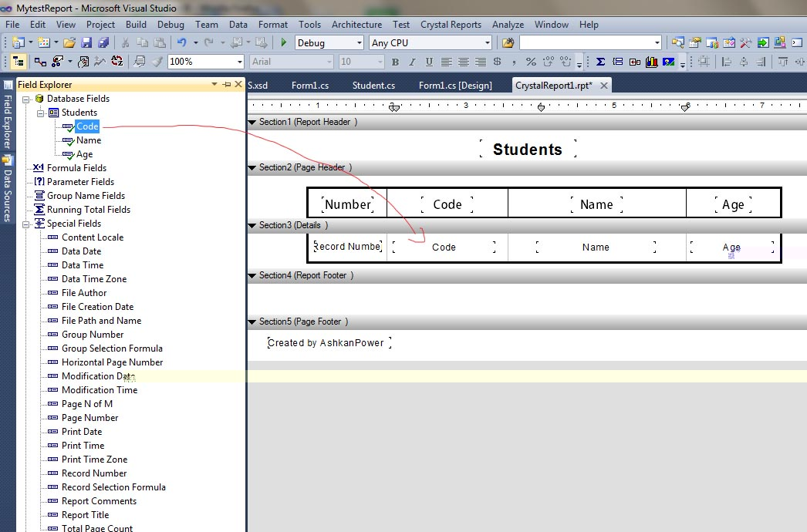
Task: Close the Field Explorer panel
Action: pyautogui.click(x=238, y=84)
